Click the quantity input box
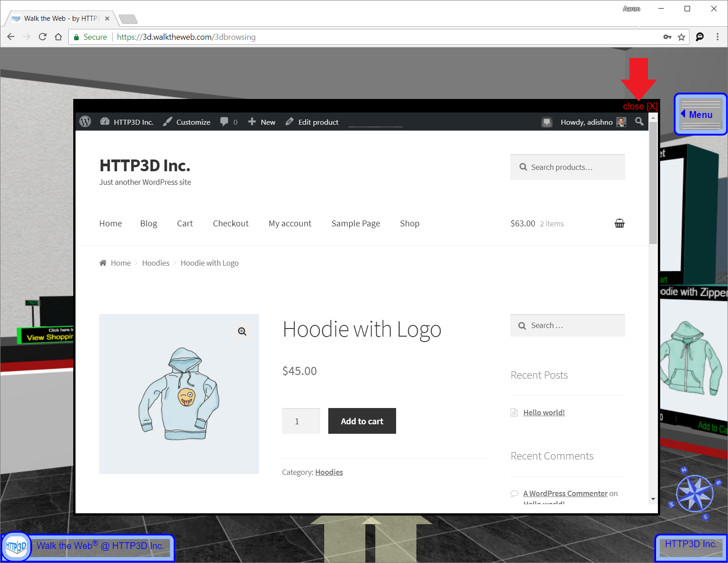Viewport: 728px width, 563px height. (301, 421)
